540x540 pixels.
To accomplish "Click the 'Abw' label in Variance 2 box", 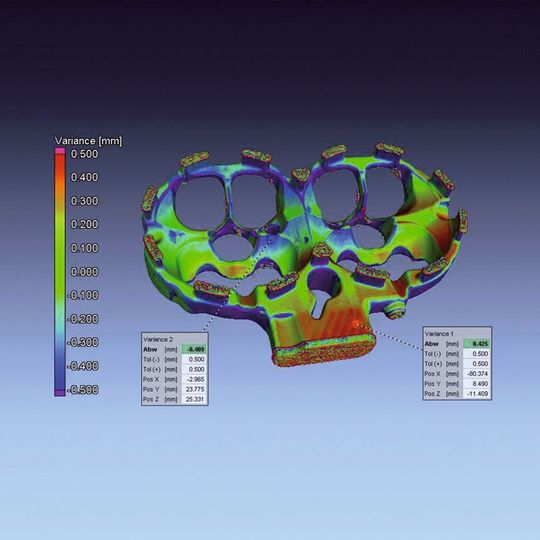I will (150, 349).
